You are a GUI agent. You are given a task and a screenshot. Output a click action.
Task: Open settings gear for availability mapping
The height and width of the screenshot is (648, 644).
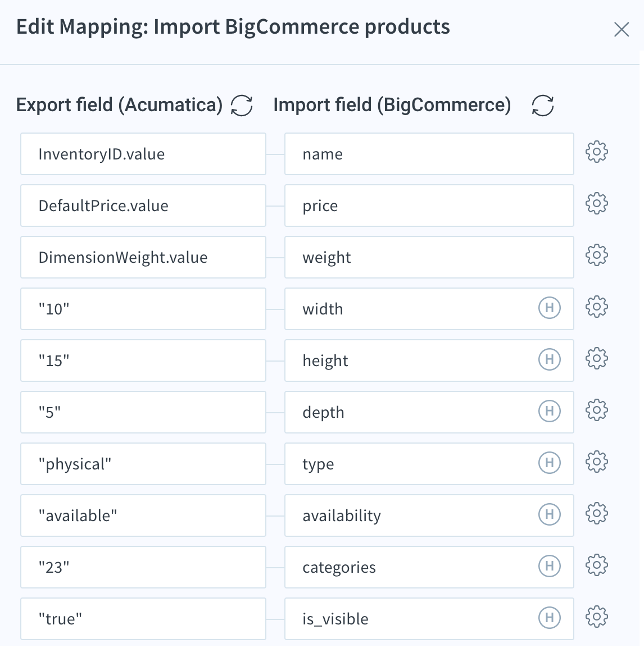click(596, 513)
